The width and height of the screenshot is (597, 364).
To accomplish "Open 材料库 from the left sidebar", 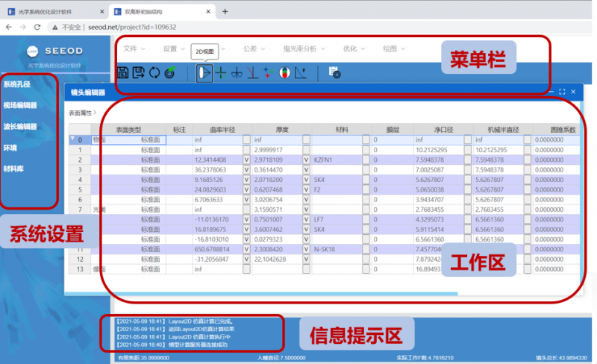I will tap(15, 169).
